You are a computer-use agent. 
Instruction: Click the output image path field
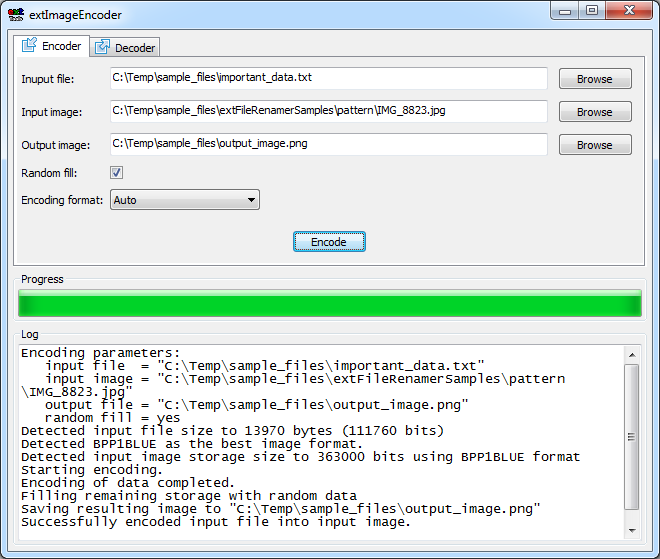[328, 144]
